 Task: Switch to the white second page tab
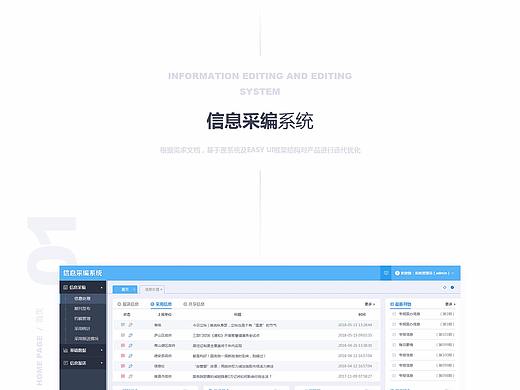(x=153, y=289)
